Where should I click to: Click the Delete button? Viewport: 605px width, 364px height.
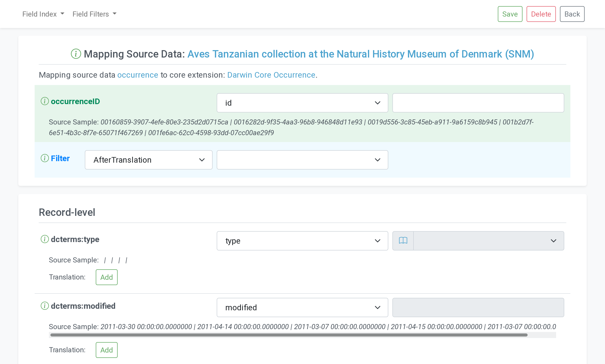coord(541,14)
